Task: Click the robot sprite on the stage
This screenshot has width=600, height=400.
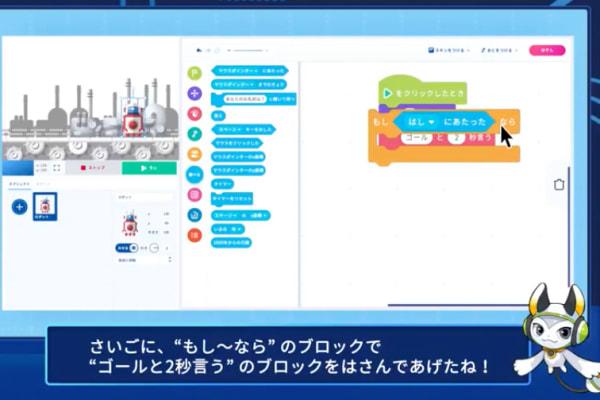Action: pos(133,121)
